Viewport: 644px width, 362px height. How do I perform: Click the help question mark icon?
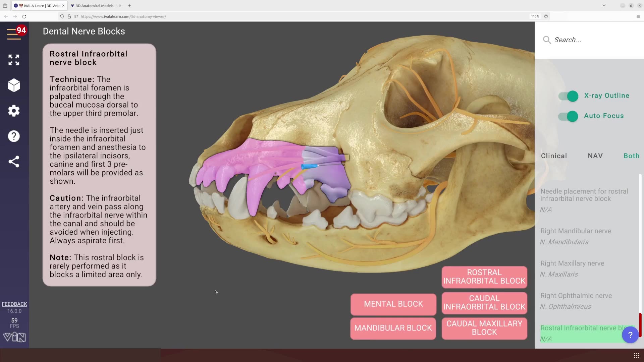click(x=14, y=136)
